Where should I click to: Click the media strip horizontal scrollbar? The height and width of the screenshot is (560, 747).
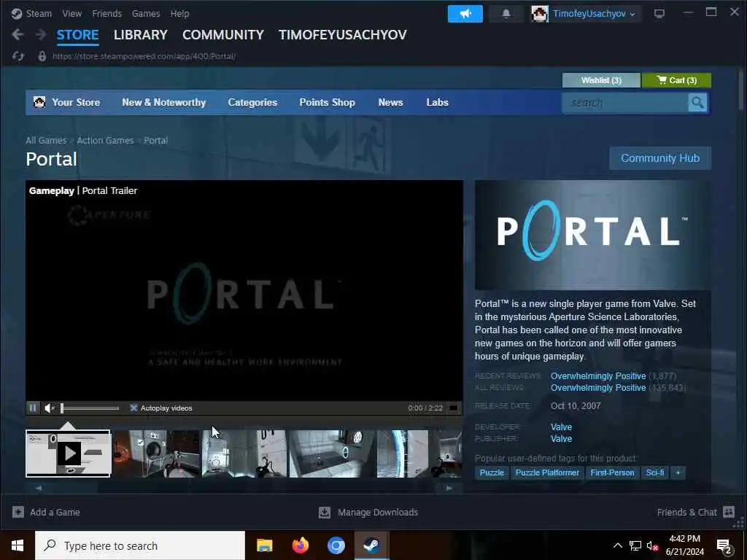tap(244, 488)
